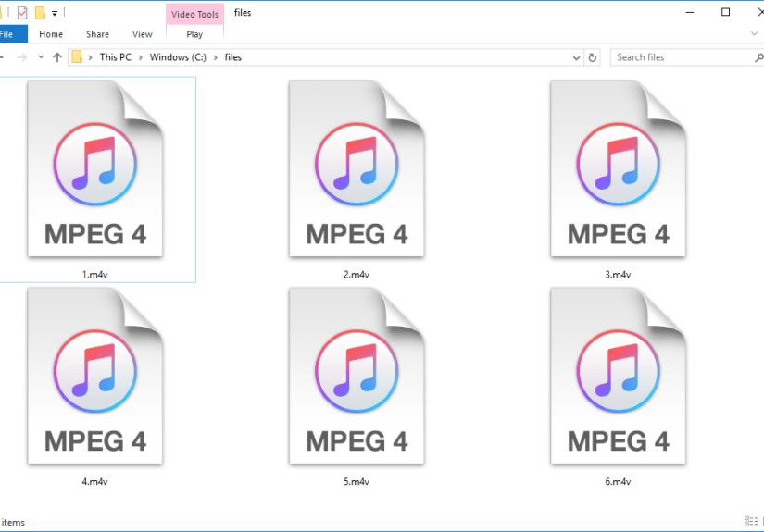Select the 5.m4v file icon
The height and width of the screenshot is (532, 764).
(x=357, y=376)
